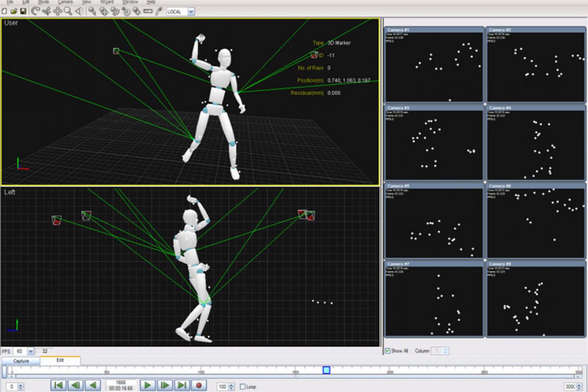Select the Camera #1 view
Image resolution: width=588 pixels, height=392 pixels.
pyautogui.click(x=434, y=65)
